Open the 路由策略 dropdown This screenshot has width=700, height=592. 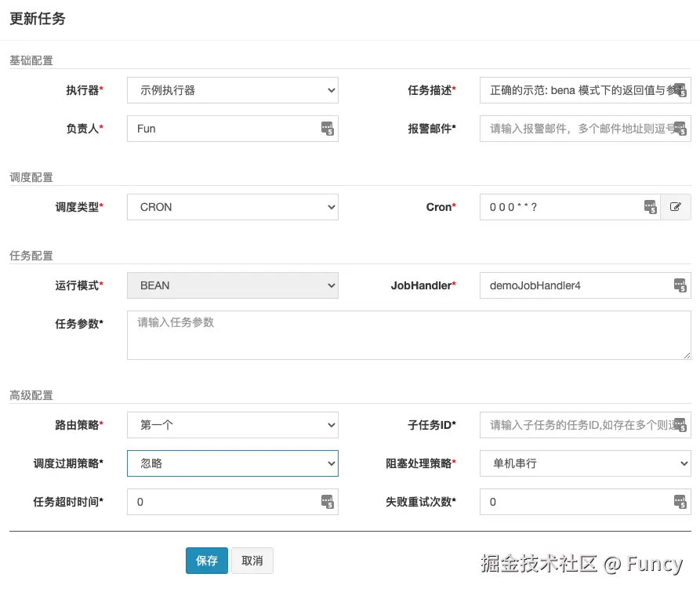pyautogui.click(x=233, y=424)
